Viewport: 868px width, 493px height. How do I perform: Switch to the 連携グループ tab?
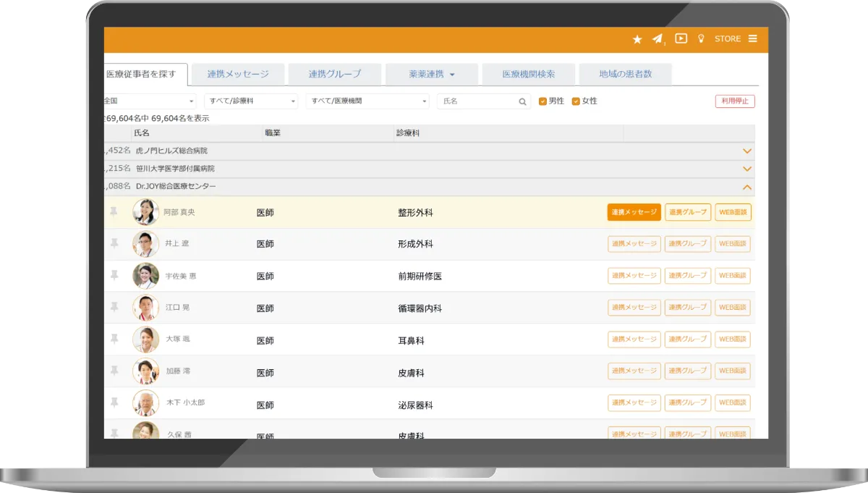[x=335, y=74]
